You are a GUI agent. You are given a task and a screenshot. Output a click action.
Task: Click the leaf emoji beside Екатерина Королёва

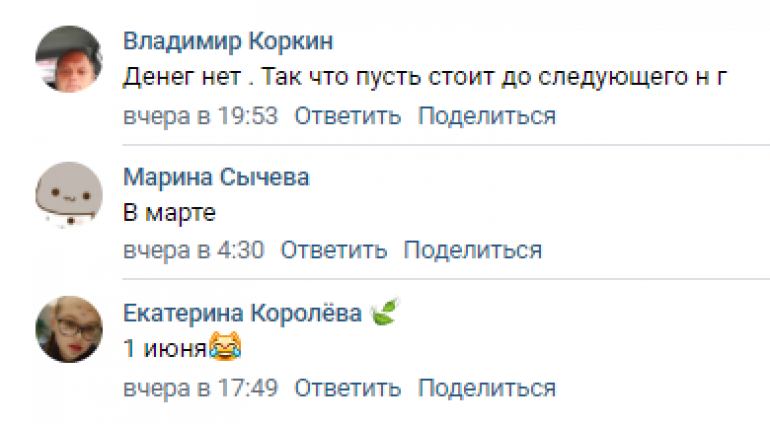click(x=384, y=313)
